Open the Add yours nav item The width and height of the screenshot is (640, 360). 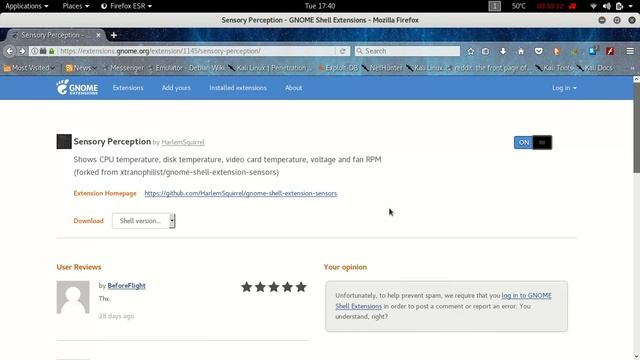coord(176,88)
